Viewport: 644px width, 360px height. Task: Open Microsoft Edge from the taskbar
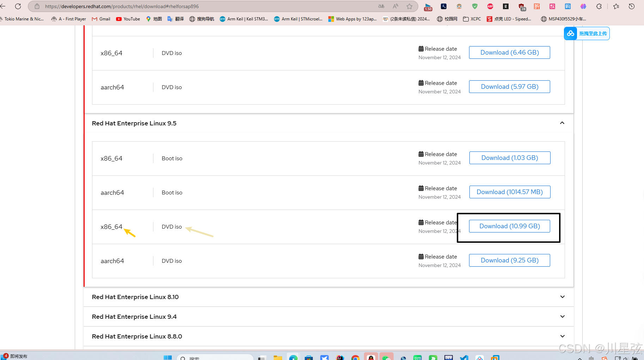tap(293, 357)
